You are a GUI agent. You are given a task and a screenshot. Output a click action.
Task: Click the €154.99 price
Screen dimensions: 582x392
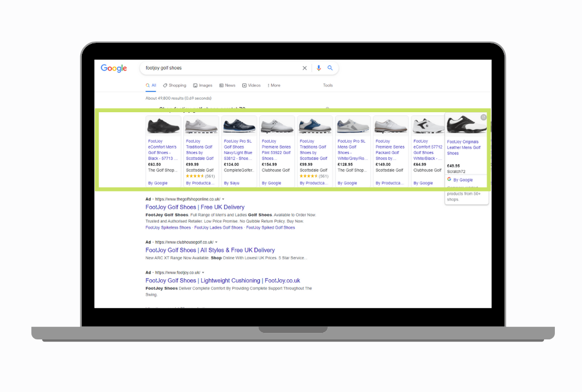coord(269,164)
